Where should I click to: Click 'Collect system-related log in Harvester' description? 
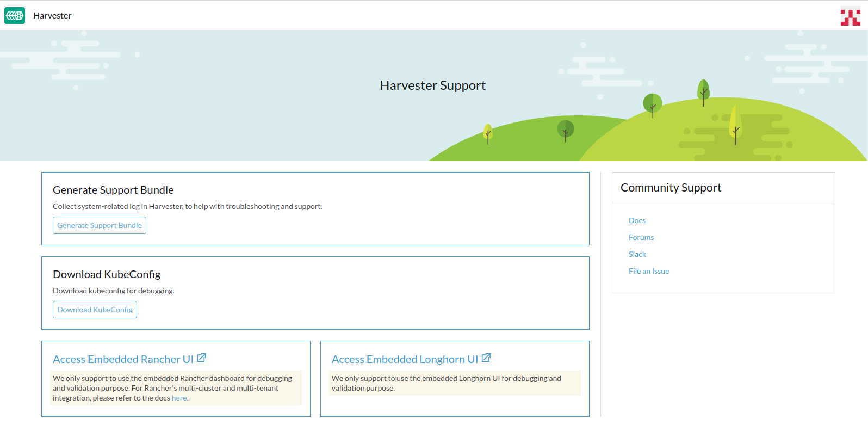tap(188, 206)
